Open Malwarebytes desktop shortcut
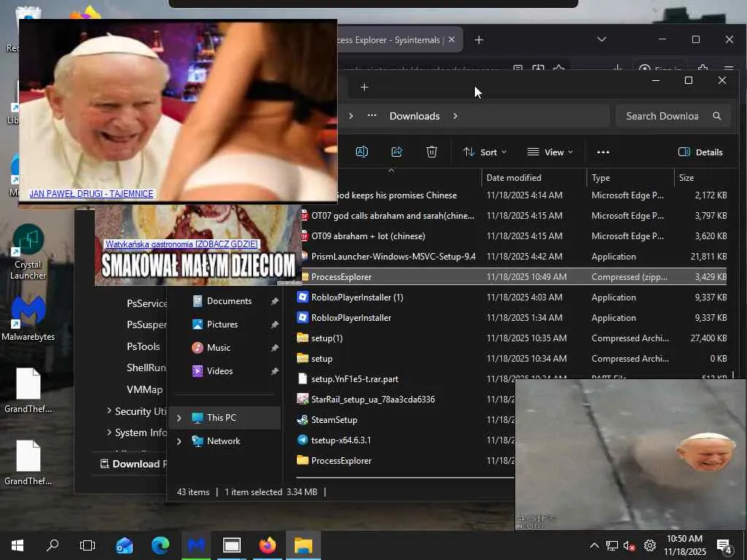Viewport: 747px width, 560px height. tap(28, 318)
